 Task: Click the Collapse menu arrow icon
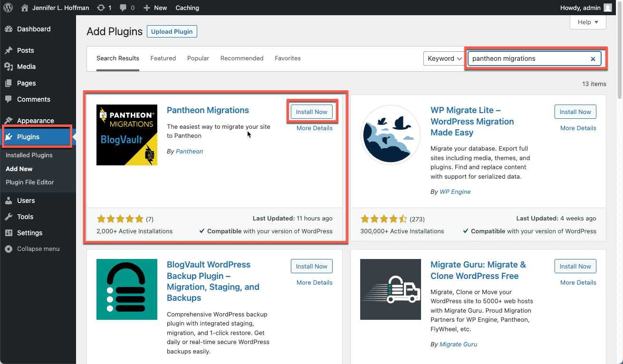tap(9, 249)
